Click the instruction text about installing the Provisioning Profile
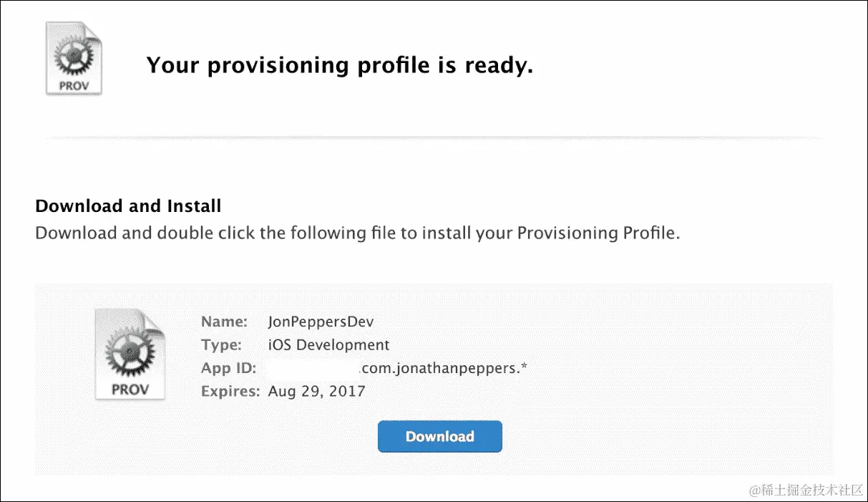868x502 pixels. point(357,232)
